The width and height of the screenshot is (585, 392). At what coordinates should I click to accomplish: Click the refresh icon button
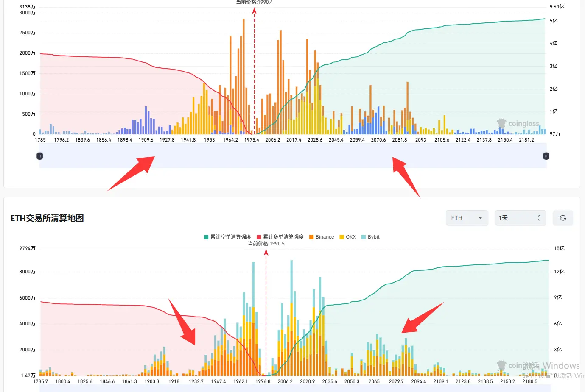(563, 218)
